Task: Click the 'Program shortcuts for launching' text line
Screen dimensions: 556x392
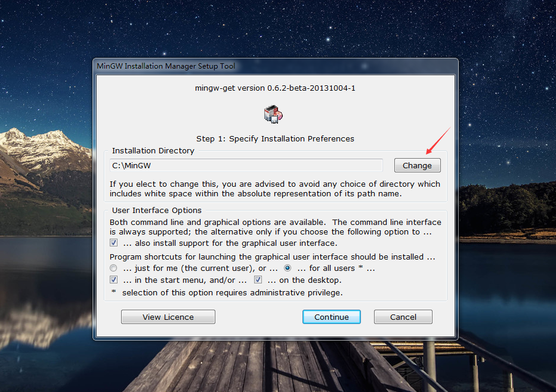Action: 272,257
